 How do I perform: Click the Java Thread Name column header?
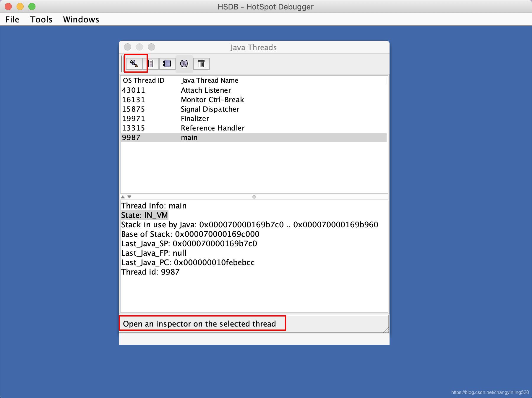click(283, 81)
